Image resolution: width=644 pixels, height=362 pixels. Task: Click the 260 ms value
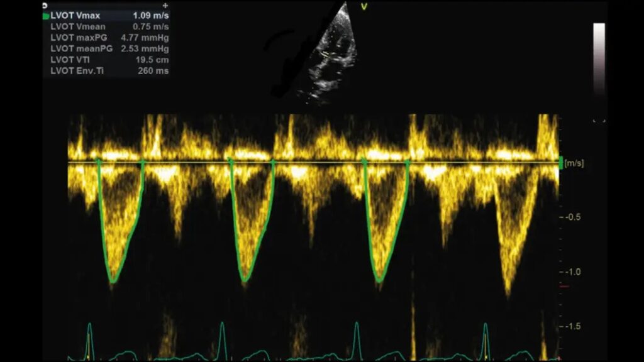coord(153,71)
